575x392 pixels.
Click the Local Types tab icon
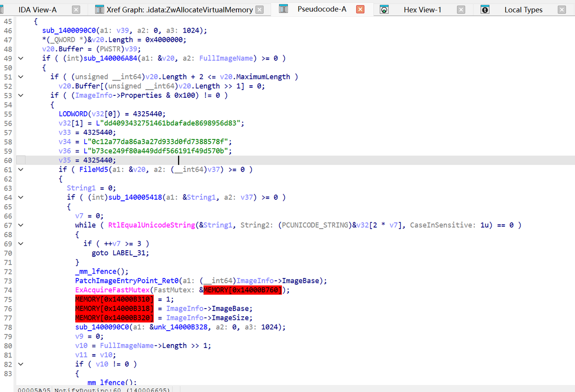point(485,10)
